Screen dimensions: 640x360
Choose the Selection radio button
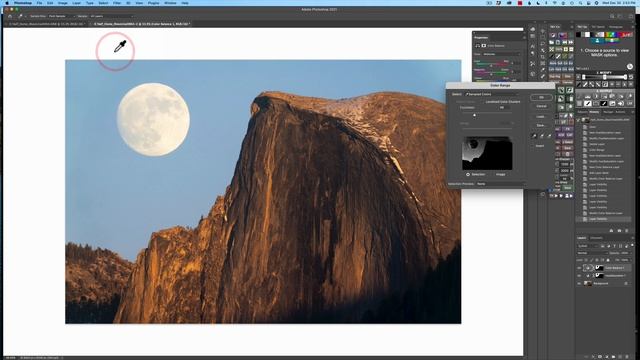point(468,174)
